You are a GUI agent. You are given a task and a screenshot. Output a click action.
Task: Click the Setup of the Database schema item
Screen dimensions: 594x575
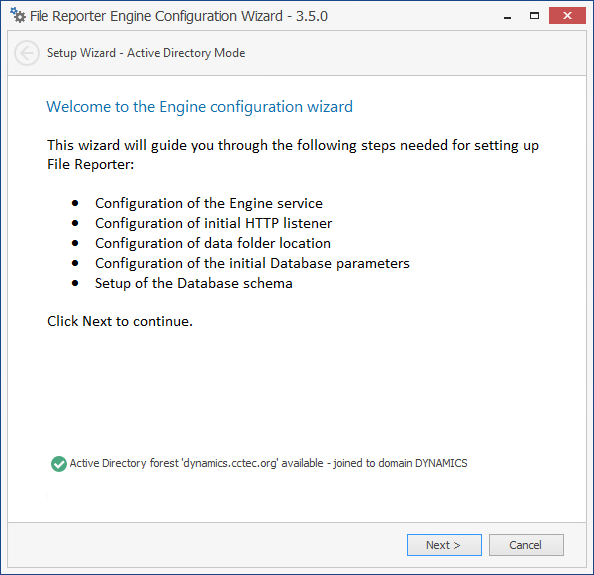point(194,283)
